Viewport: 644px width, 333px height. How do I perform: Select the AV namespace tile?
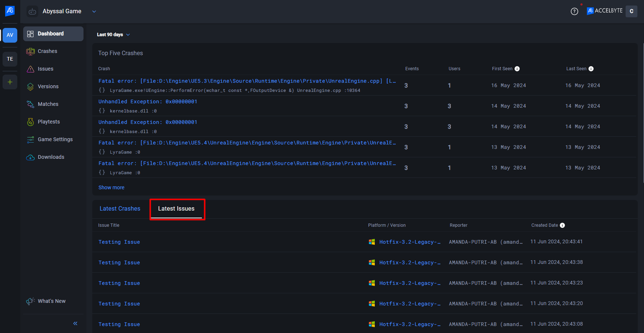10,35
